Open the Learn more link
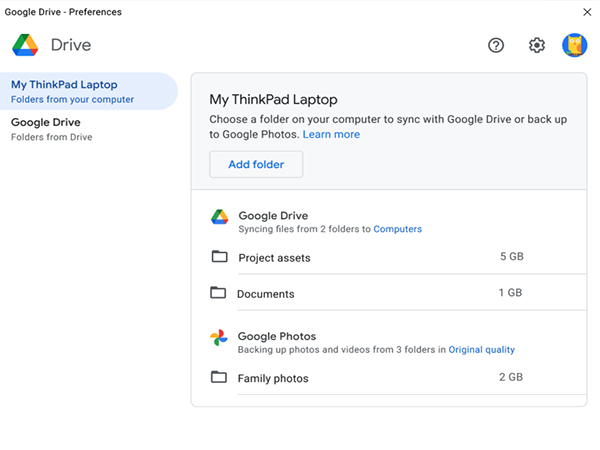 pyautogui.click(x=331, y=134)
